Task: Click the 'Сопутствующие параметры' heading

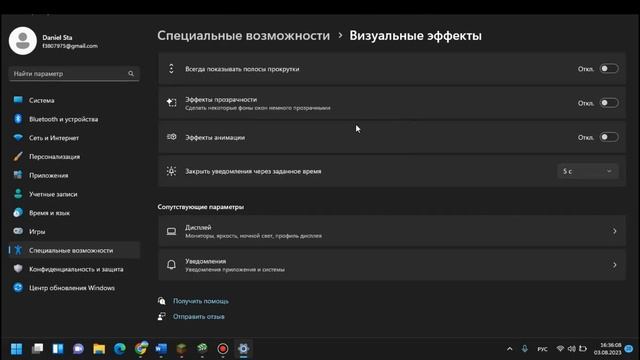Action: click(201, 207)
